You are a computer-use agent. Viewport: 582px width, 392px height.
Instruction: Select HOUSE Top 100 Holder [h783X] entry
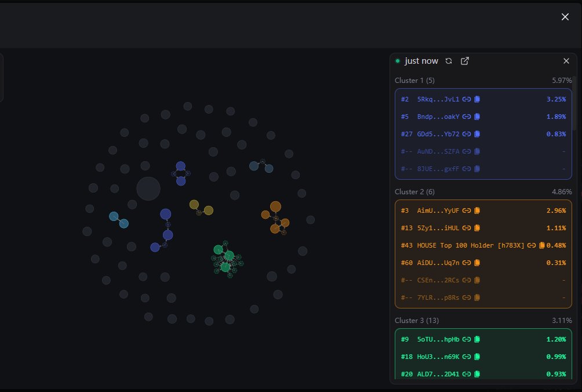[x=483, y=245]
